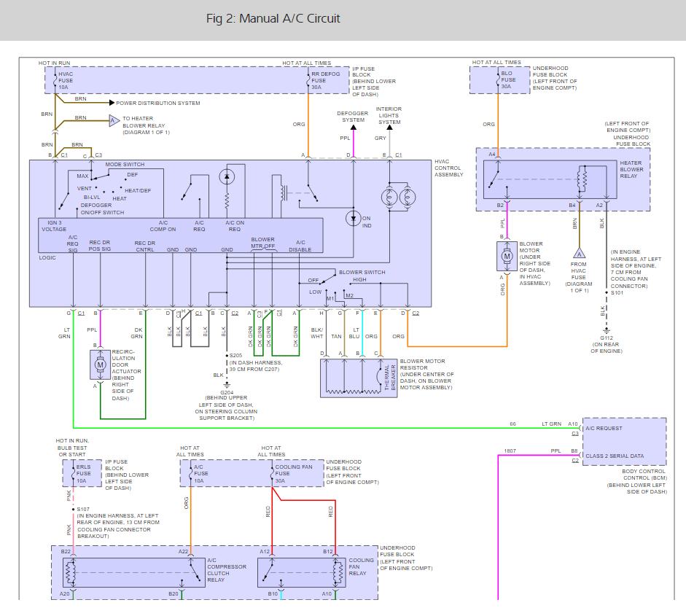
Task: Click the RECIRCULATION DOOR ACTUATOR description
Action: click(126, 375)
